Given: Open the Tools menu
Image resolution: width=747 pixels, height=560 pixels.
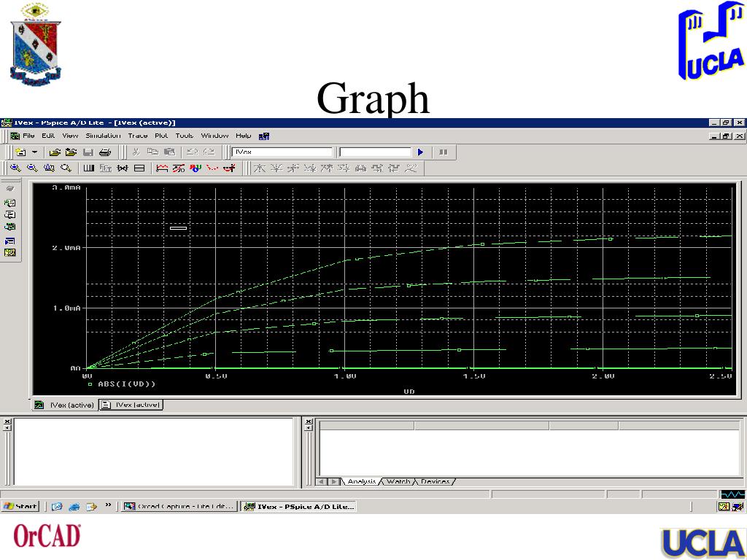Looking at the screenshot, I should (184, 136).
